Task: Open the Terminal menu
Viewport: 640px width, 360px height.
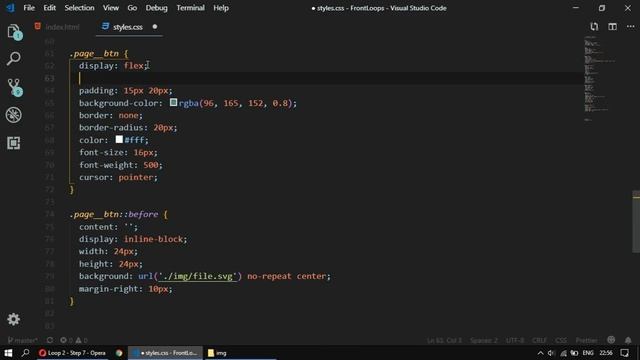Action: 190,8
